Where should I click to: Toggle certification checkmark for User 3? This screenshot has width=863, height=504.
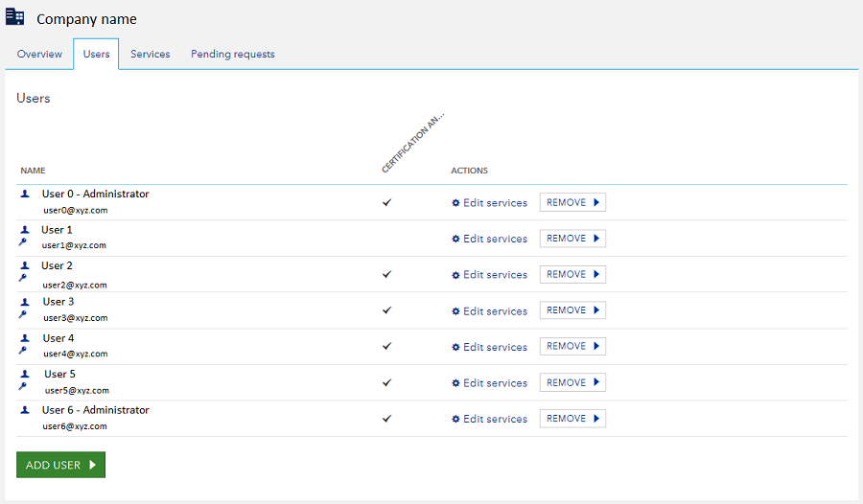click(x=387, y=310)
